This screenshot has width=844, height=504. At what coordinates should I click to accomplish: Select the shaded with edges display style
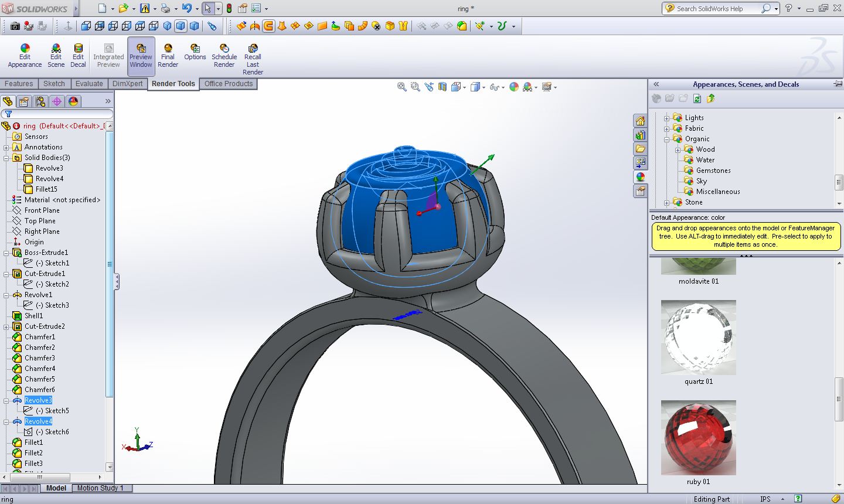pos(181,26)
